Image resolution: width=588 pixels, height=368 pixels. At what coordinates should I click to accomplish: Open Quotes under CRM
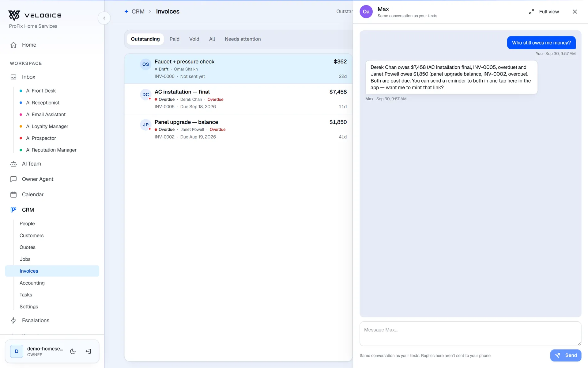coord(28,247)
